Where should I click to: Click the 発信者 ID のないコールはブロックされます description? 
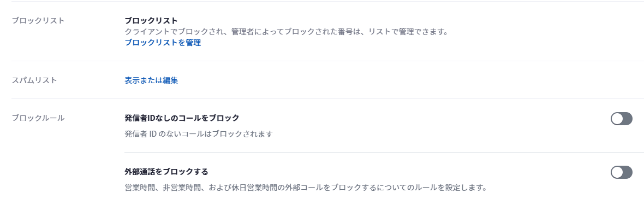tap(199, 134)
